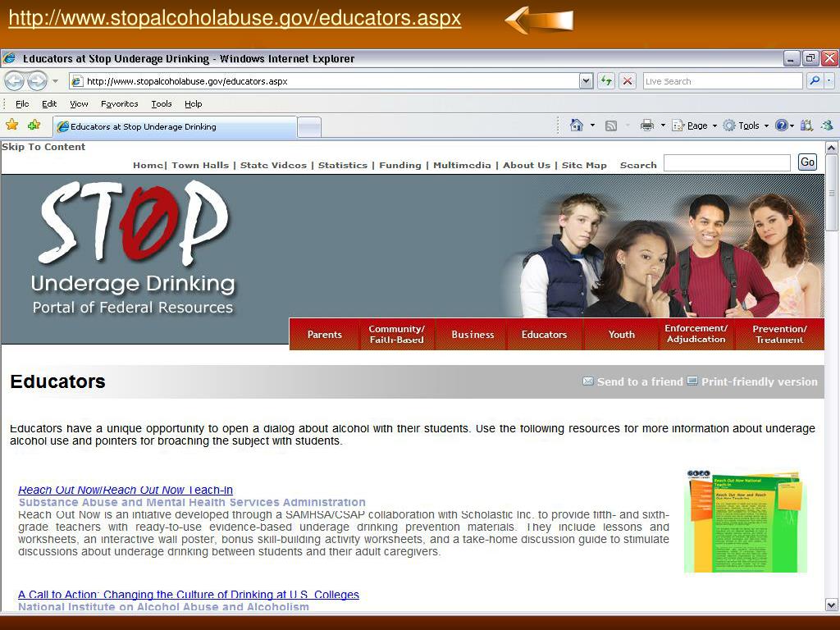Screen dimensions: 840x630
Task: Open the View menu
Action: (79, 104)
